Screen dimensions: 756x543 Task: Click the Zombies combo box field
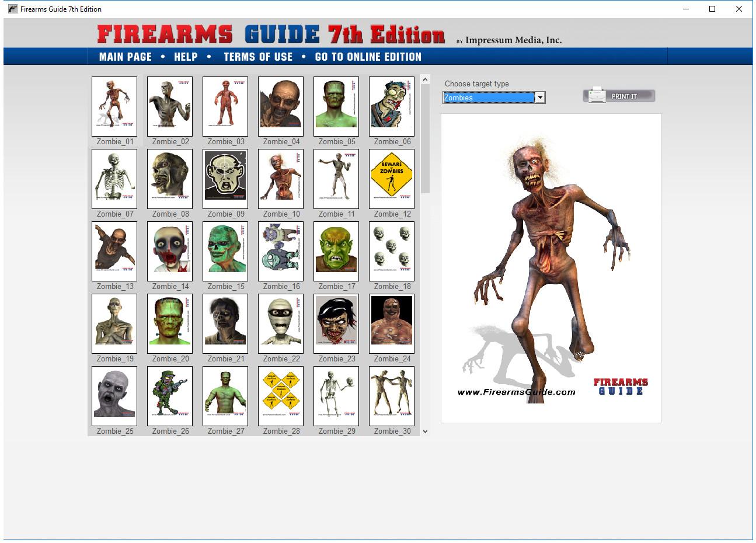(x=489, y=98)
